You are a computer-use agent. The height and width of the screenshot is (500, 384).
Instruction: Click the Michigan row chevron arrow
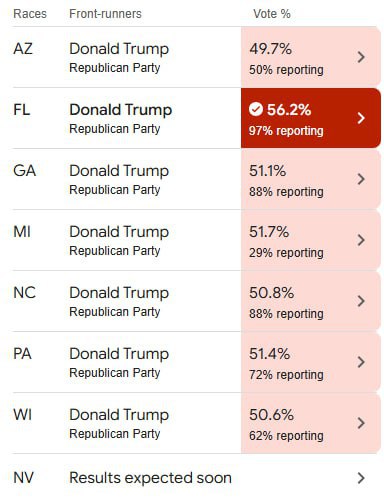tap(361, 240)
